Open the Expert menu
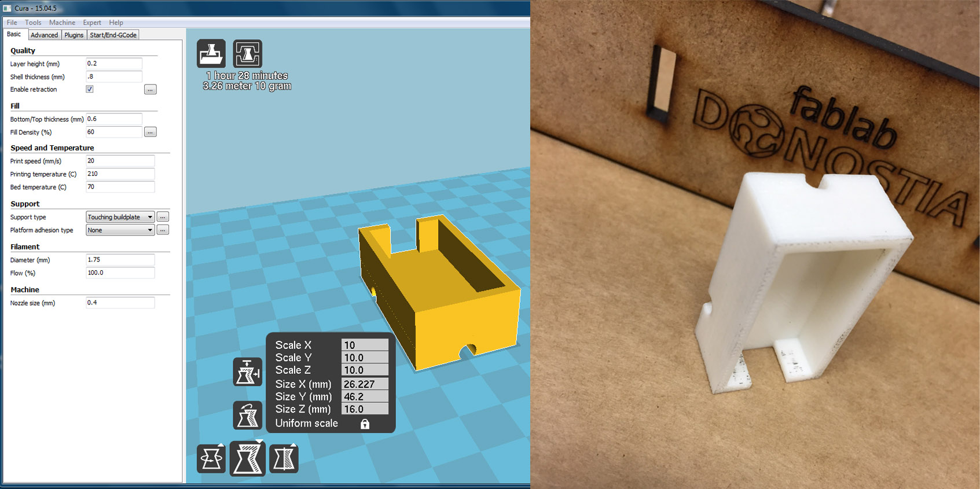The width and height of the screenshot is (980, 489). coord(92,23)
